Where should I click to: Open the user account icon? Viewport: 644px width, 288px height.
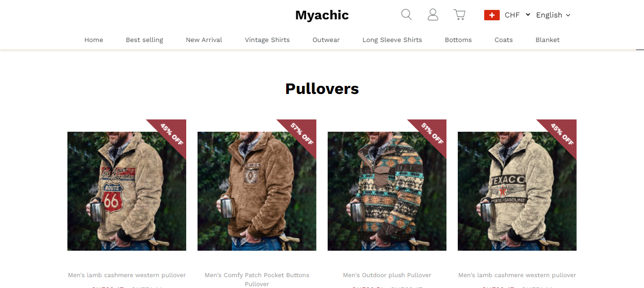click(433, 15)
